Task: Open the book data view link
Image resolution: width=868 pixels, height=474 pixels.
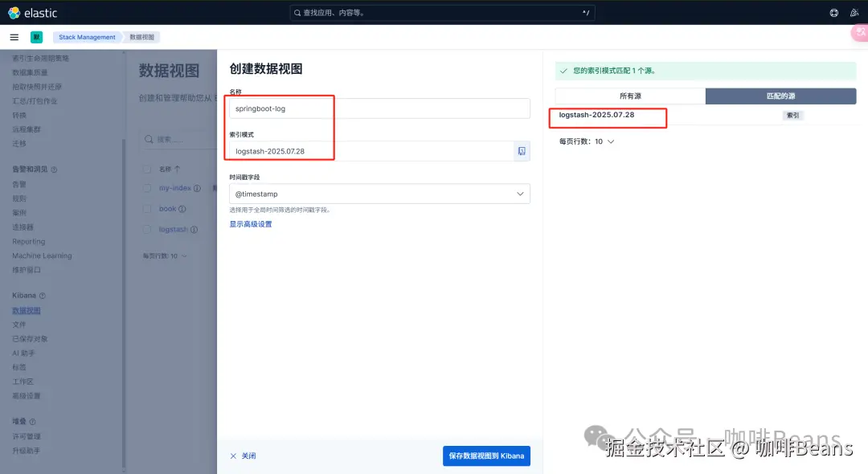Action: point(168,209)
